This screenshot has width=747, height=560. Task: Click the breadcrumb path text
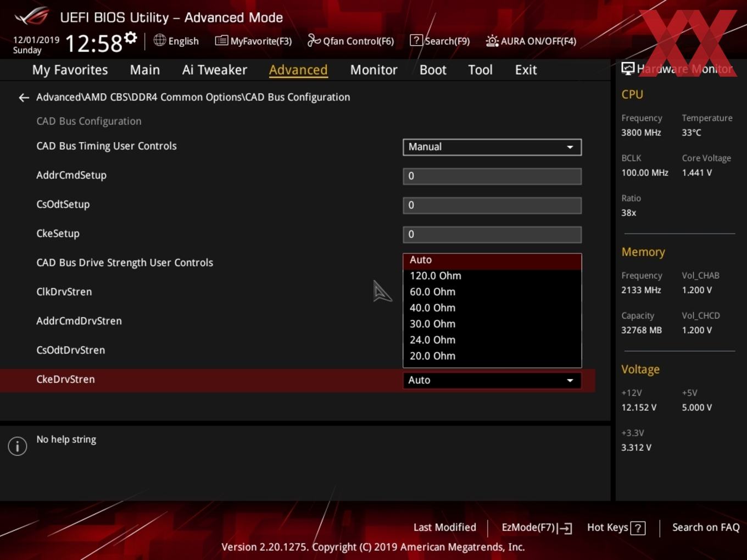coord(193,97)
